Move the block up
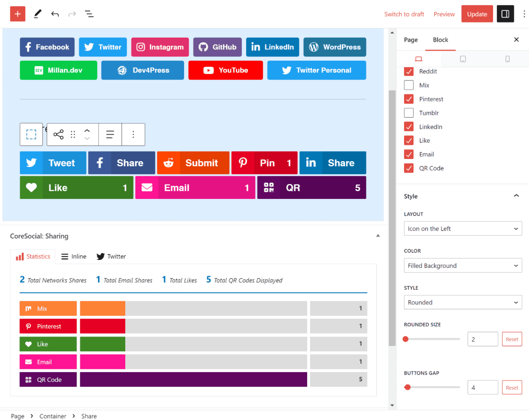529x420 pixels. tap(87, 130)
